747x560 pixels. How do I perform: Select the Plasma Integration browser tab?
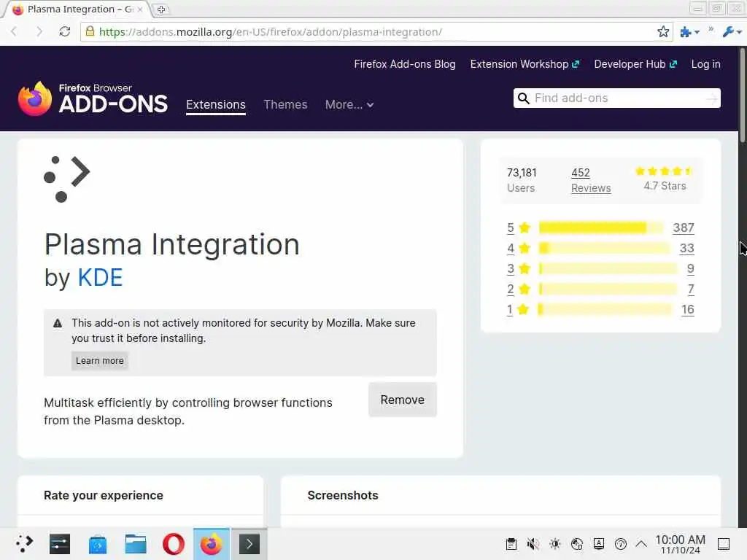(76, 9)
